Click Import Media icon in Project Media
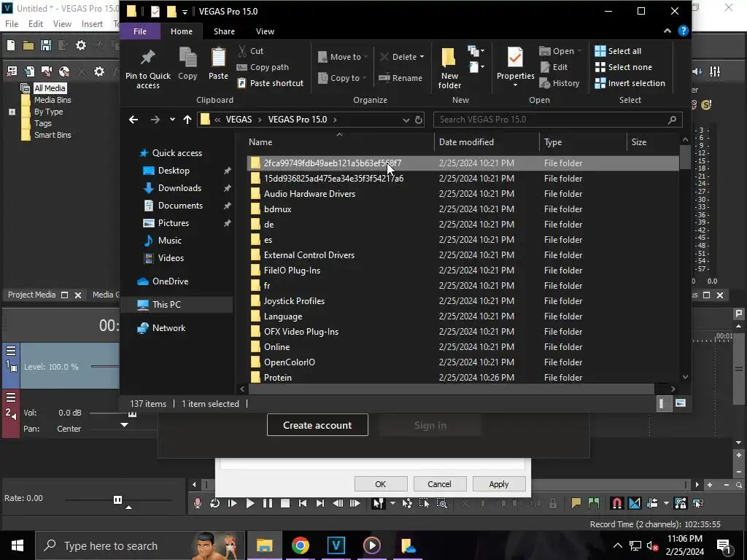 click(x=29, y=71)
